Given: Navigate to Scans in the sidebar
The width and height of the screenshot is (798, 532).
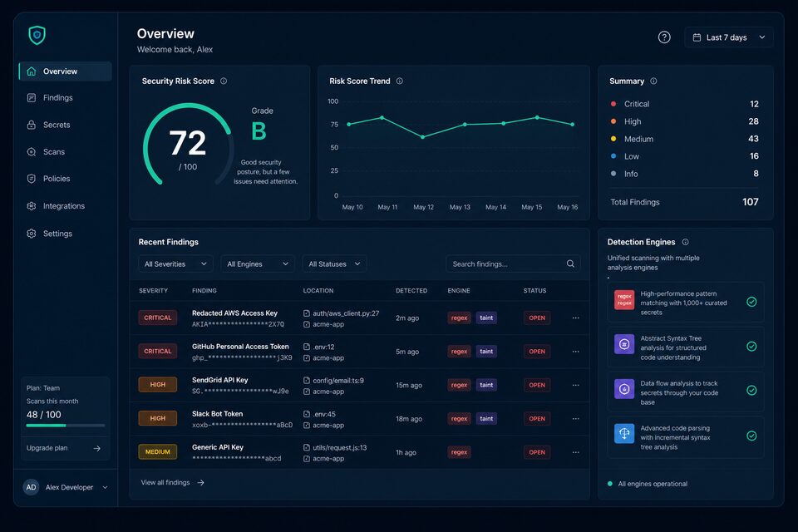Looking at the screenshot, I should [65, 152].
